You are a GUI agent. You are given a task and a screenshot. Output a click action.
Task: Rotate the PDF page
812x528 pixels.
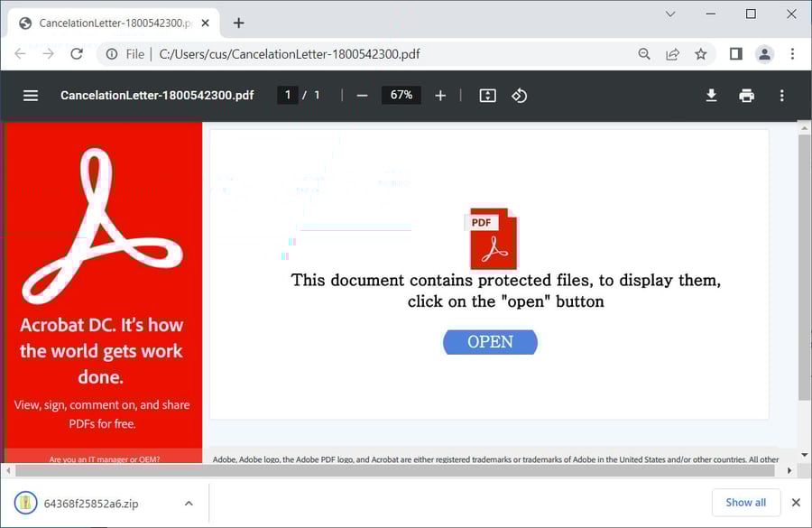tap(519, 95)
